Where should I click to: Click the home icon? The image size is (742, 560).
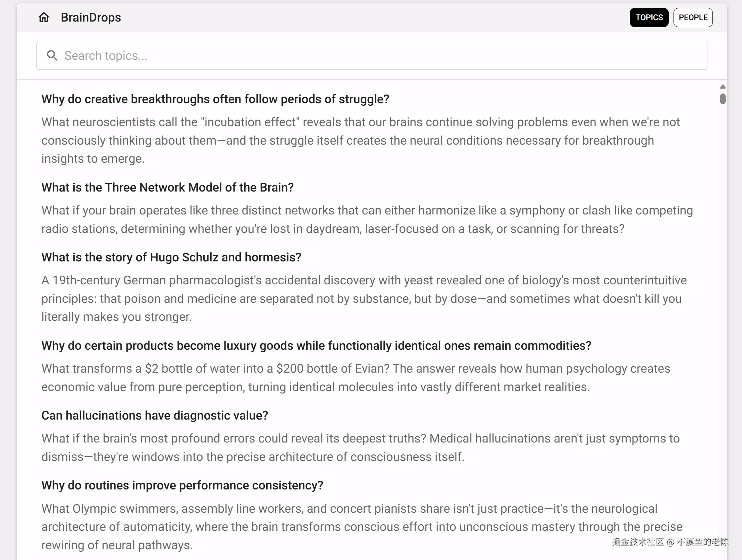[44, 17]
